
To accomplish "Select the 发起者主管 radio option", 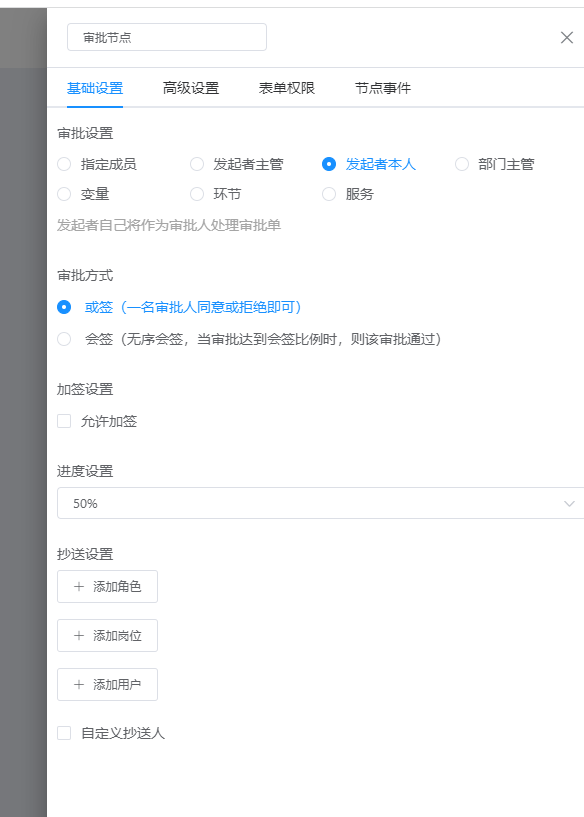I will pyautogui.click(x=197, y=164).
